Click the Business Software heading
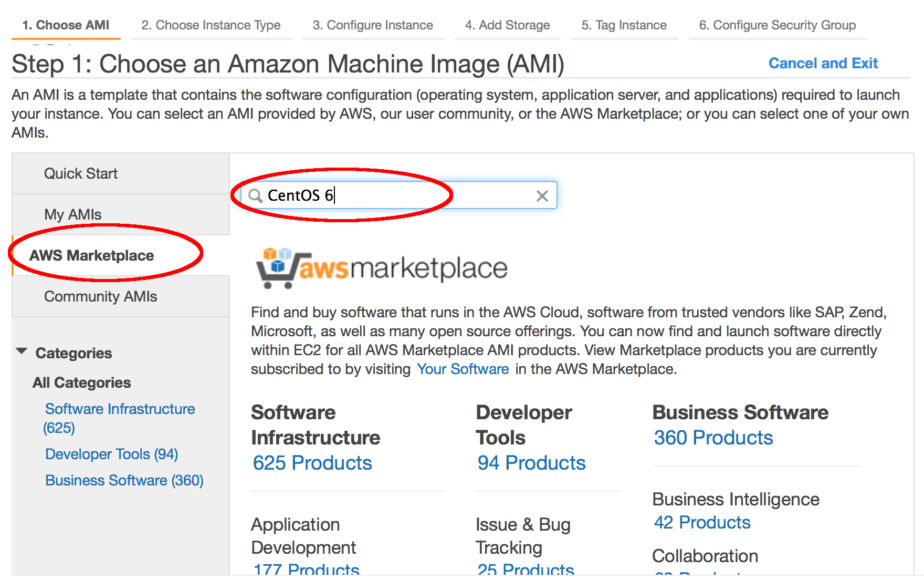 click(x=740, y=412)
